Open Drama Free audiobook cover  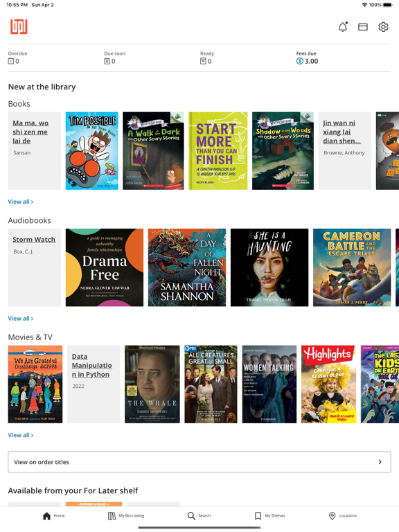tap(105, 267)
